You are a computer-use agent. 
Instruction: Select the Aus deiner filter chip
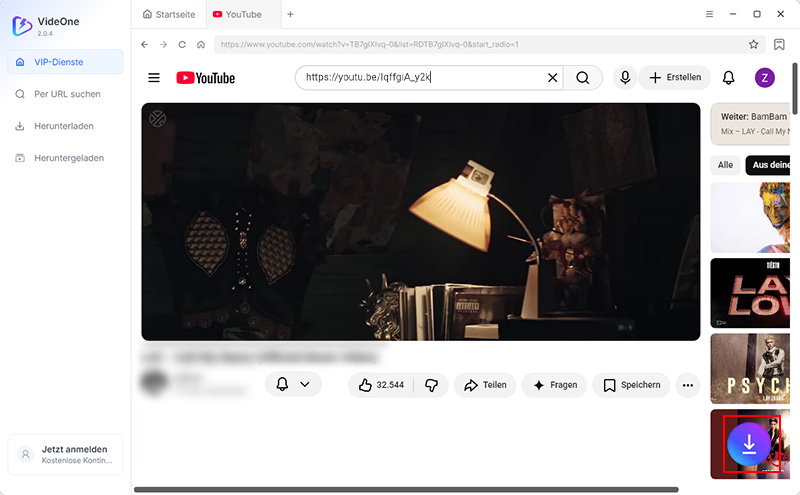[x=768, y=165]
